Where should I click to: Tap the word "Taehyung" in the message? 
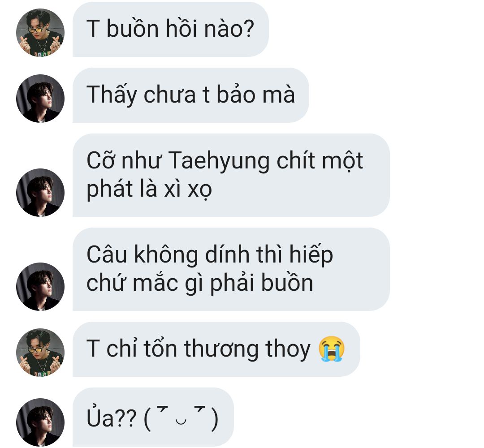pos(219,161)
